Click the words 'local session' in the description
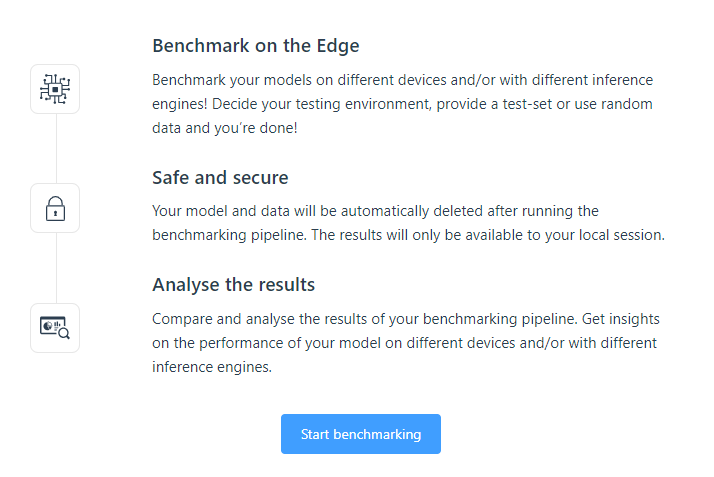Image resolution: width=714 pixels, height=477 pixels. [x=622, y=236]
